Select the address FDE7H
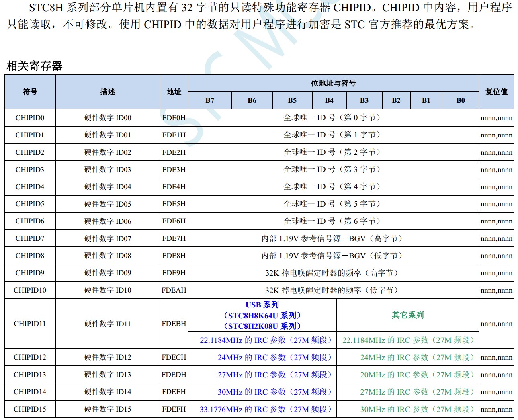This screenshot has height=420, width=518. click(174, 238)
